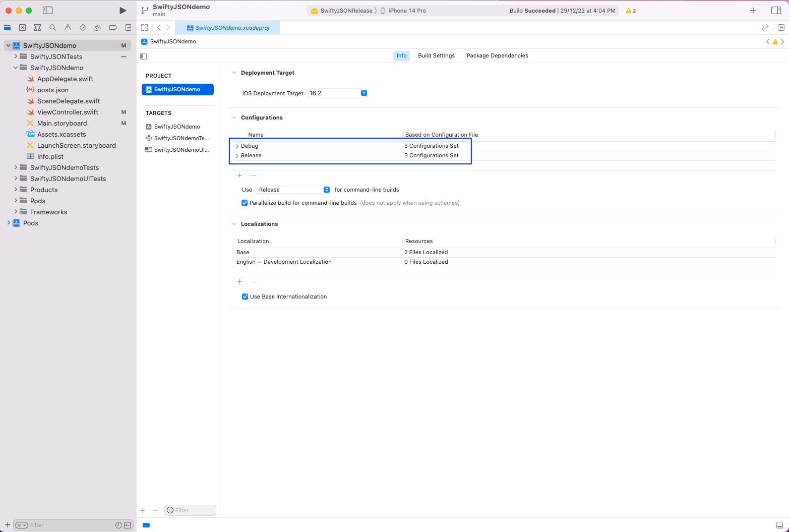Open the Package Dependencies tab
789x532 pixels.
pos(497,55)
